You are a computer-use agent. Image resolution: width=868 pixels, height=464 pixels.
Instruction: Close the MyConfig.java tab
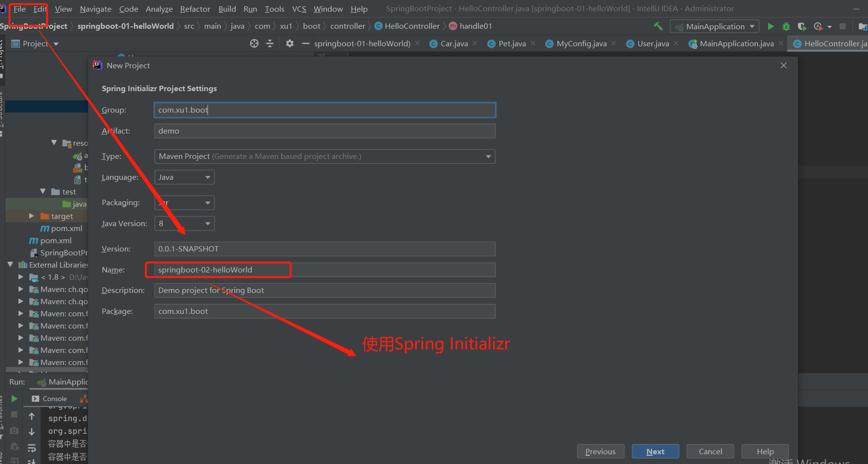pos(614,43)
